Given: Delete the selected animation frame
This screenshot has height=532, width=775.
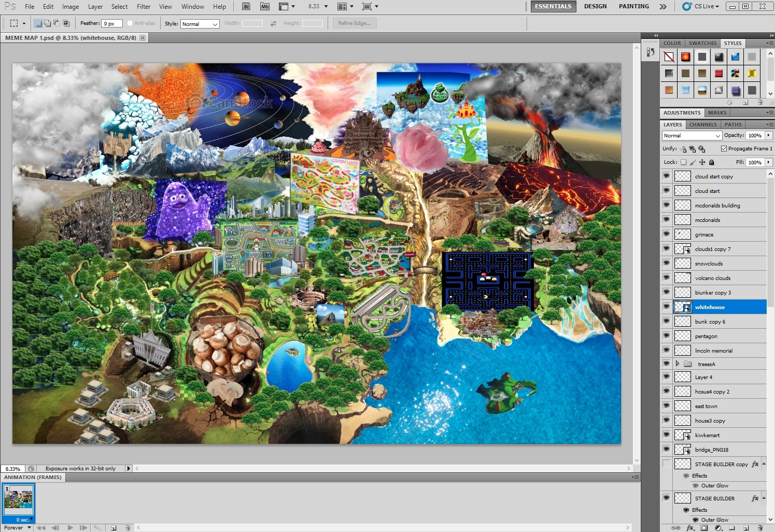Looking at the screenshot, I should click(128, 528).
